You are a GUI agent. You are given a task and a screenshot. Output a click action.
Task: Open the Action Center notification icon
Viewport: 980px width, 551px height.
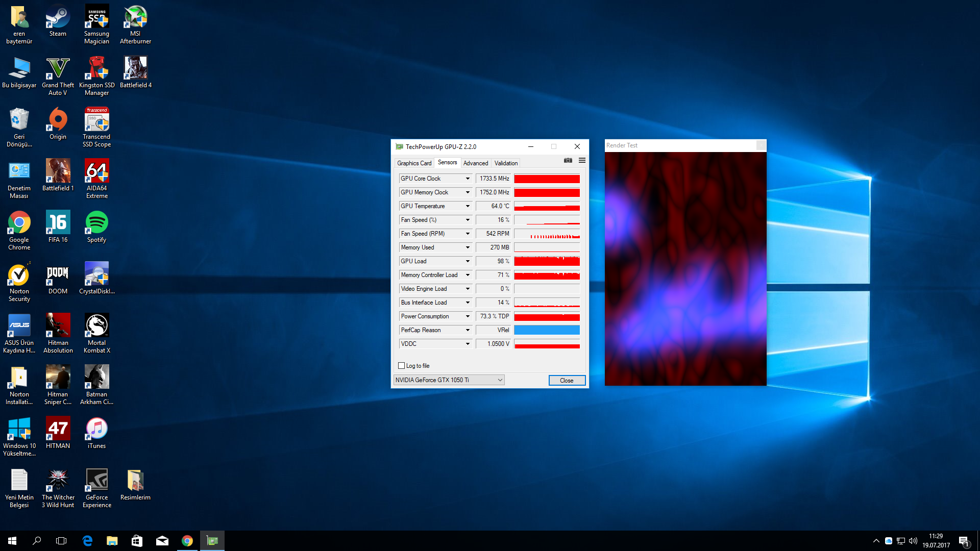964,541
